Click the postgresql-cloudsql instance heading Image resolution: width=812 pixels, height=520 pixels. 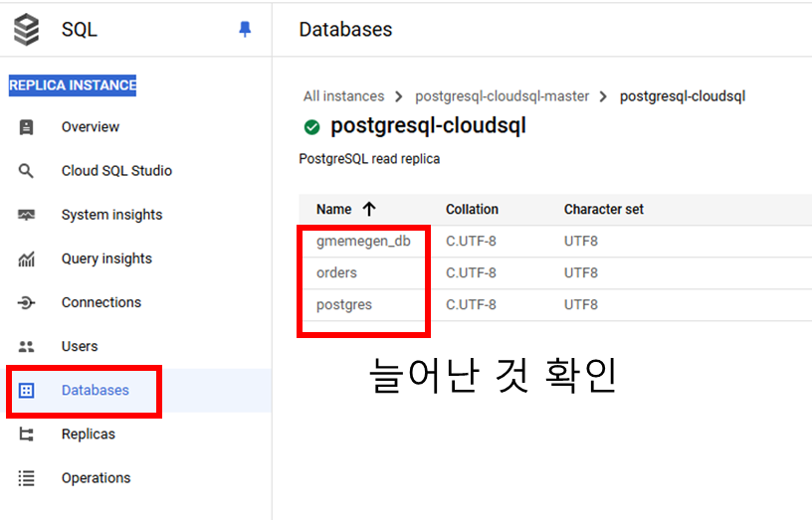click(x=428, y=125)
